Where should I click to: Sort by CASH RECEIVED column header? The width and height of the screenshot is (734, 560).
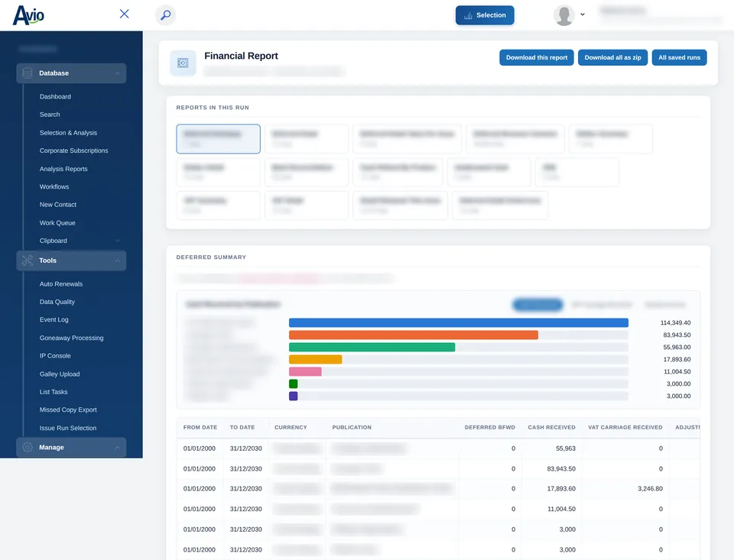[x=551, y=427]
